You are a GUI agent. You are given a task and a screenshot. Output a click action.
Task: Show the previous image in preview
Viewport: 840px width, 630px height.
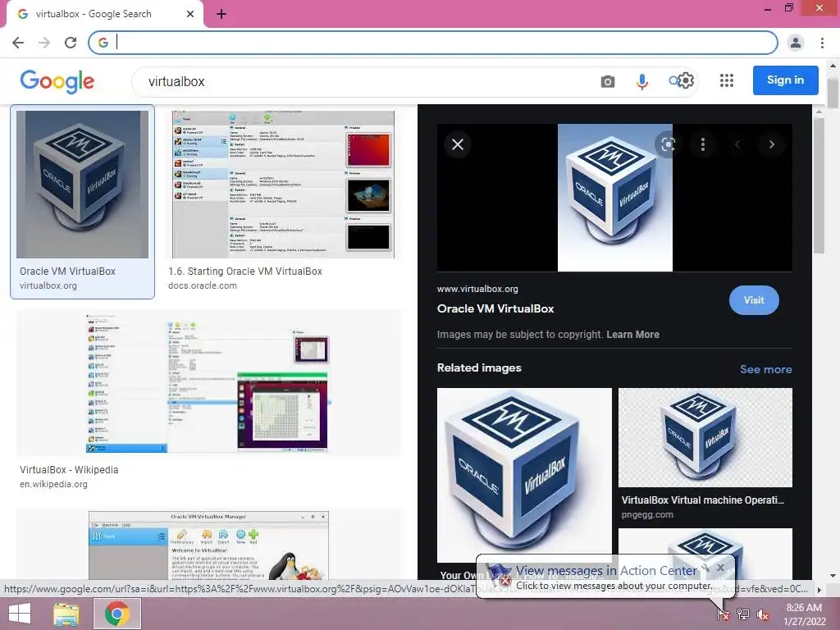(x=737, y=144)
